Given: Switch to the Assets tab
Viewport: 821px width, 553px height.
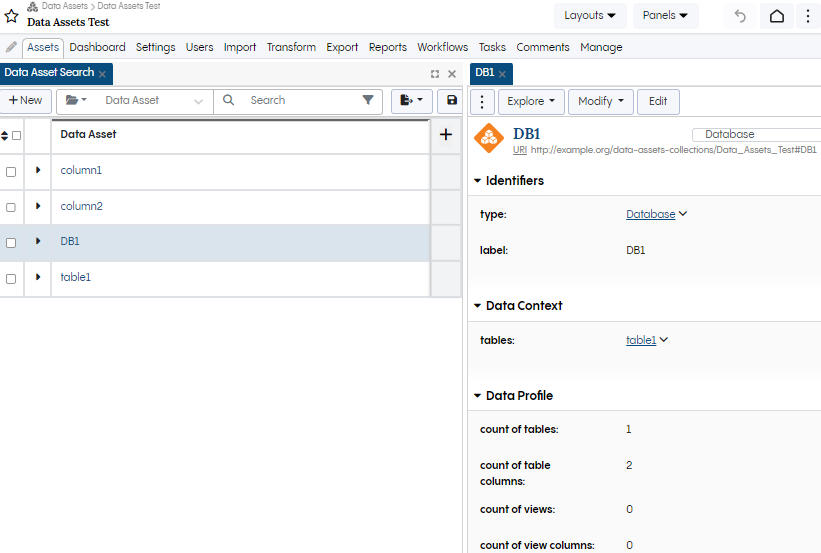Looking at the screenshot, I should point(43,48).
